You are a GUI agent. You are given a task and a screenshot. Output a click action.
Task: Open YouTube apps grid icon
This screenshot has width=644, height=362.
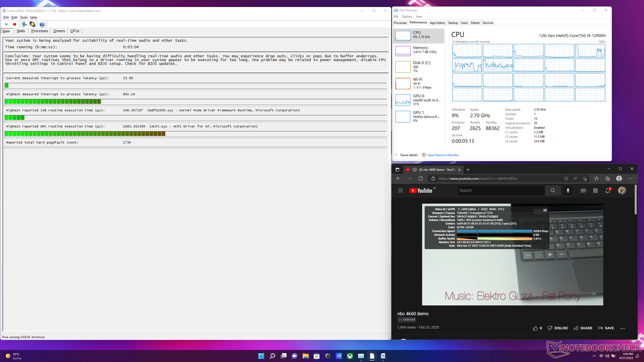coord(595,190)
